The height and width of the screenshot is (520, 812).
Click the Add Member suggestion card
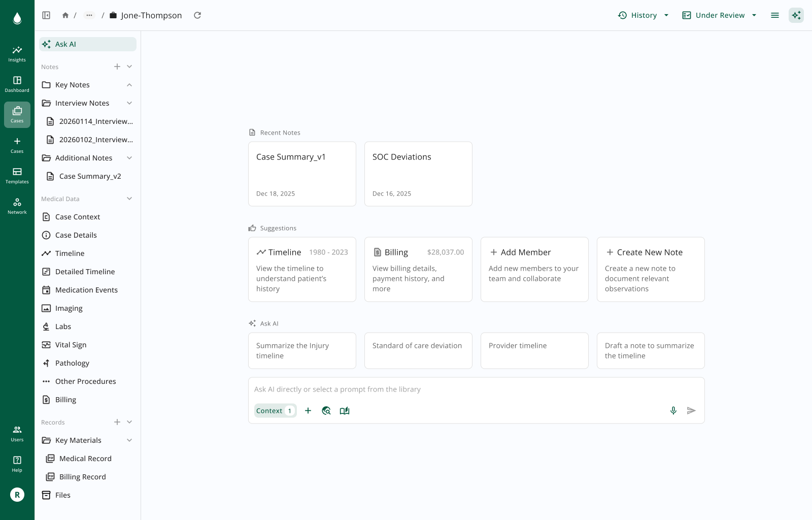pyautogui.click(x=534, y=269)
